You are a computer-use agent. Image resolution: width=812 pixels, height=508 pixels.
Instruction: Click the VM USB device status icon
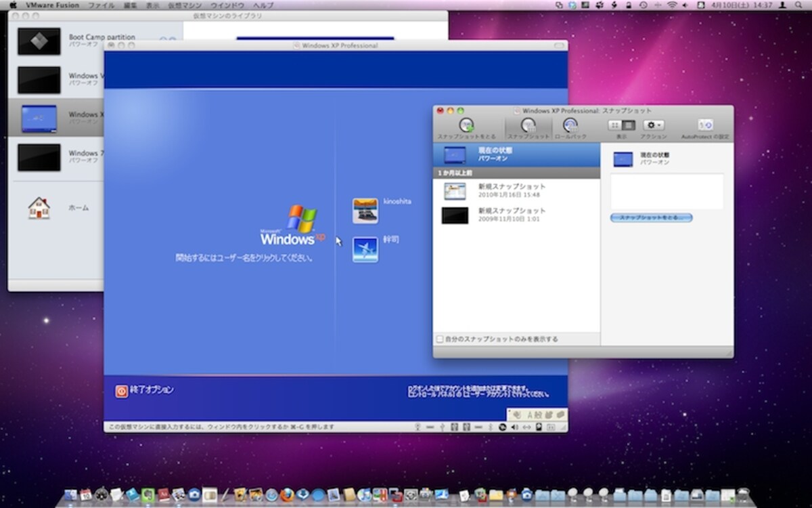click(x=442, y=427)
